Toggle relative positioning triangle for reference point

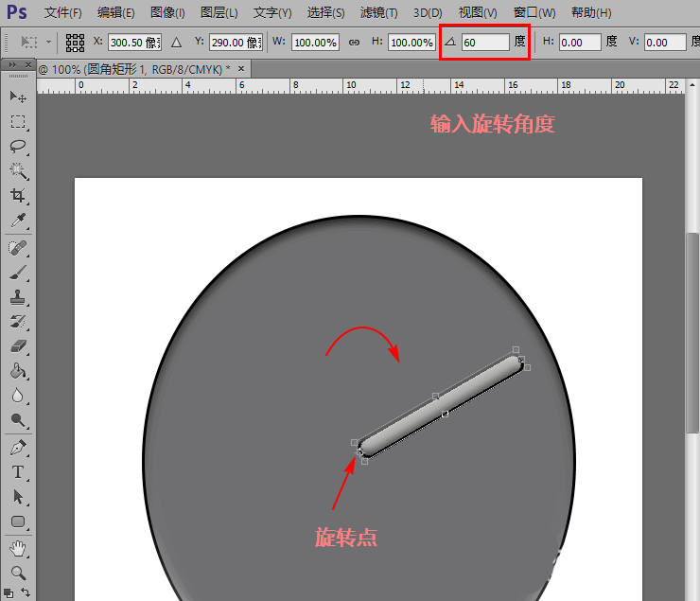[176, 43]
